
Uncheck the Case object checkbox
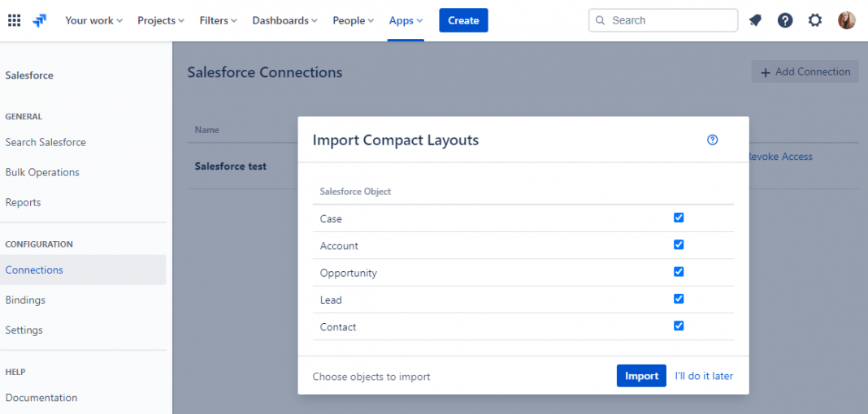pyautogui.click(x=679, y=218)
